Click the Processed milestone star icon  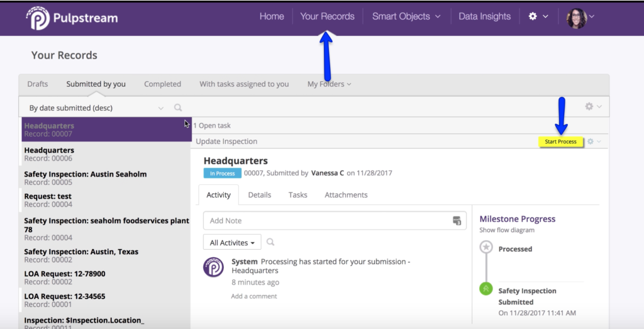tap(486, 247)
